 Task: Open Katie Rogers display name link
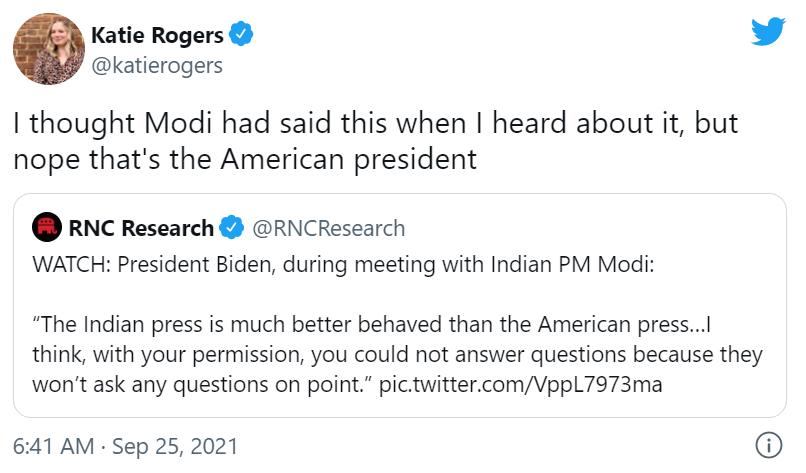pyautogui.click(x=157, y=35)
